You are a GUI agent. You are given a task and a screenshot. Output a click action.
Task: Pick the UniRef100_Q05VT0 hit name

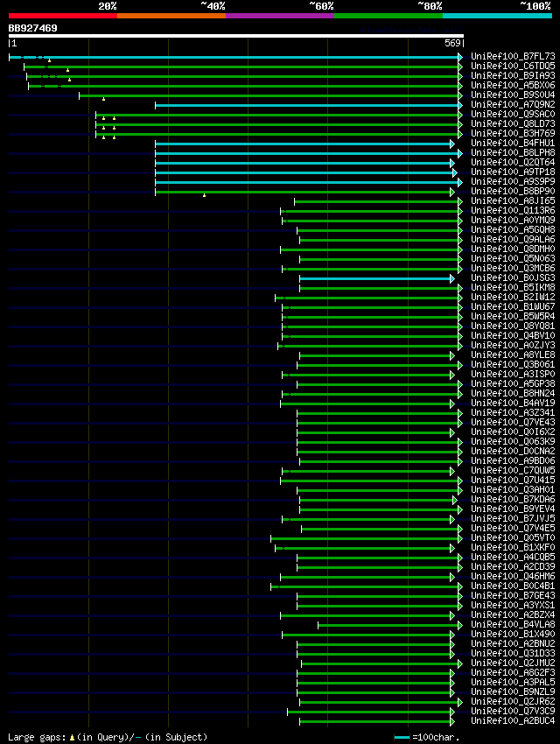point(513,538)
